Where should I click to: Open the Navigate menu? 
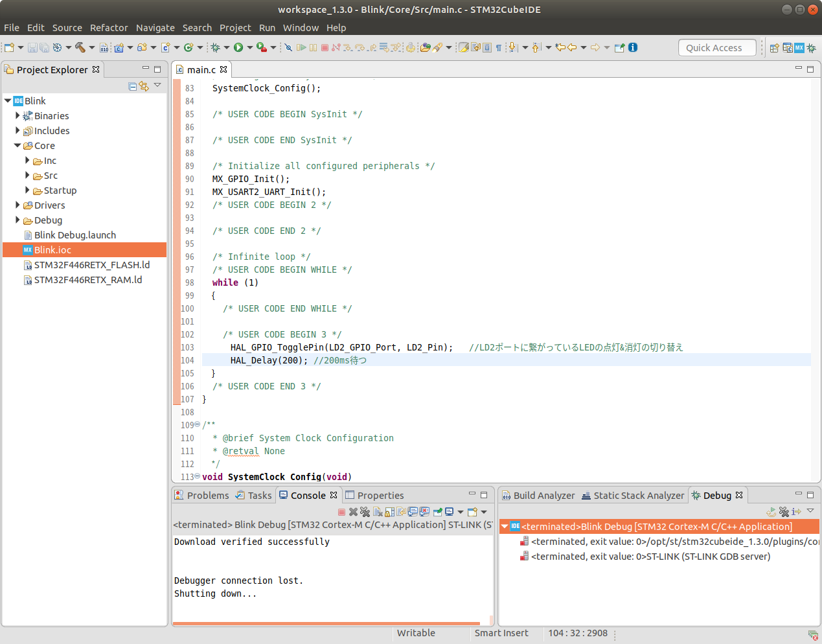coord(155,28)
